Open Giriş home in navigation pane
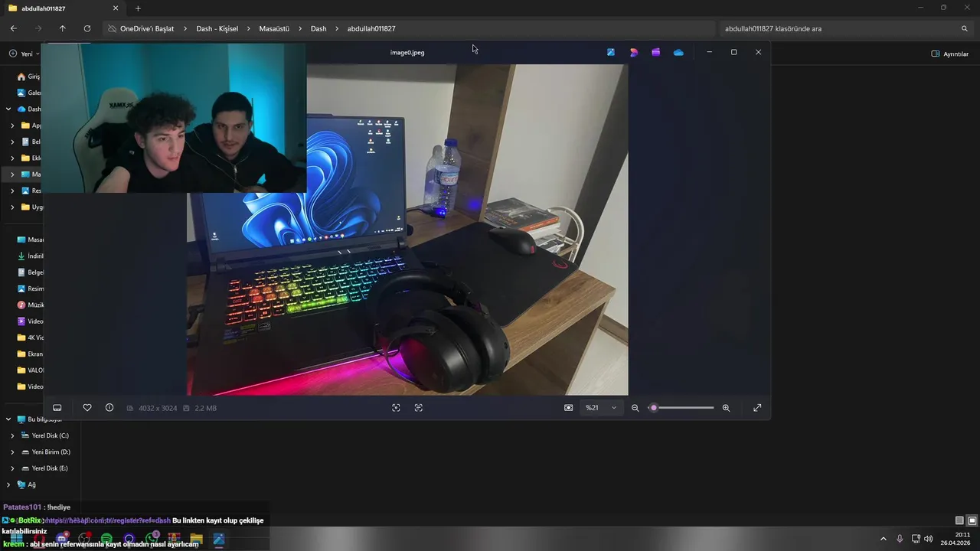The image size is (980, 551). click(x=29, y=77)
